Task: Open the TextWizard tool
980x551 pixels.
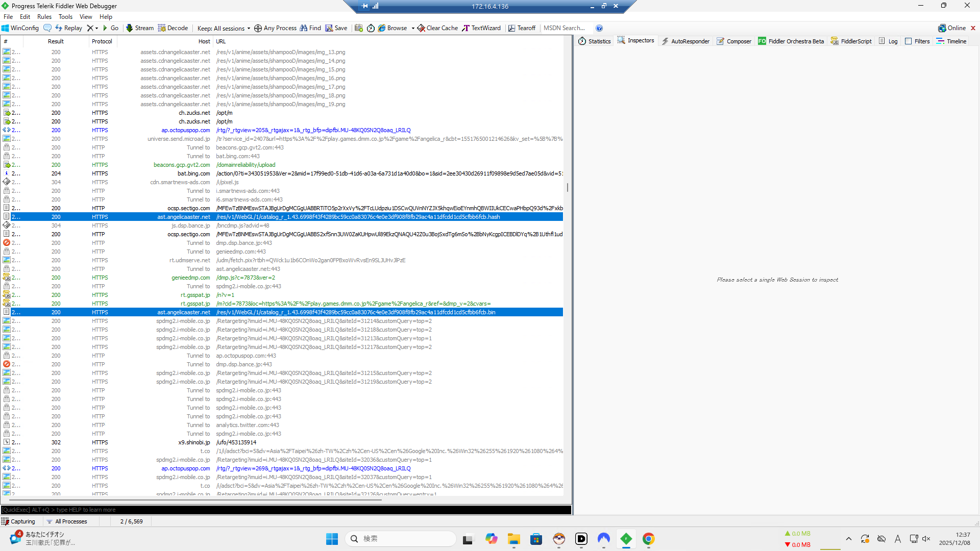Action: tap(481, 28)
